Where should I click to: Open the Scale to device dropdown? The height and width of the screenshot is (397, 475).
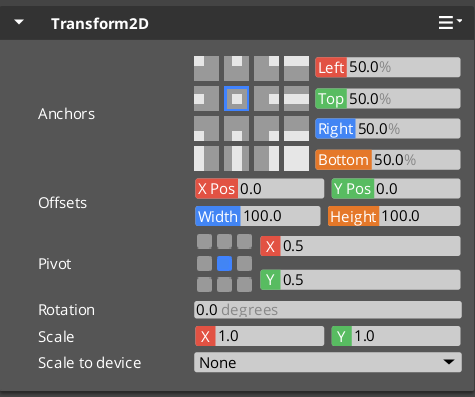pos(328,362)
